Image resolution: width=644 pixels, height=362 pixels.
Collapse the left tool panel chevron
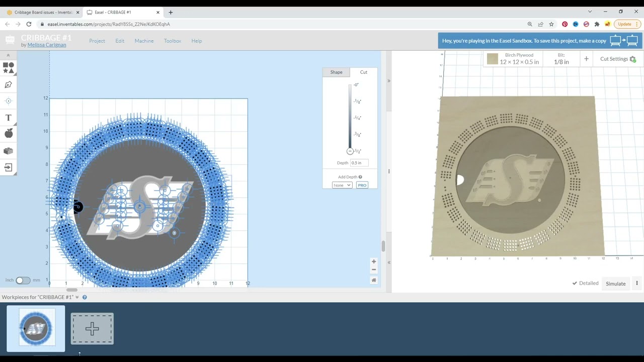(x=8, y=55)
